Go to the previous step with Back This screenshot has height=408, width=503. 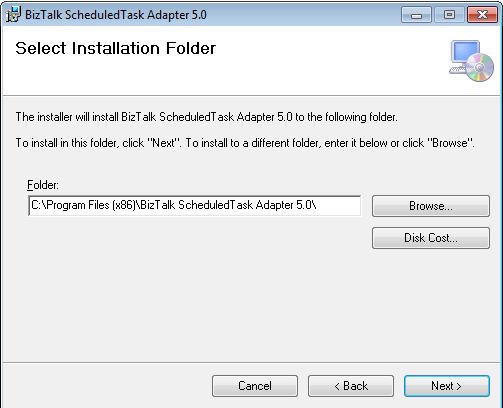click(351, 386)
